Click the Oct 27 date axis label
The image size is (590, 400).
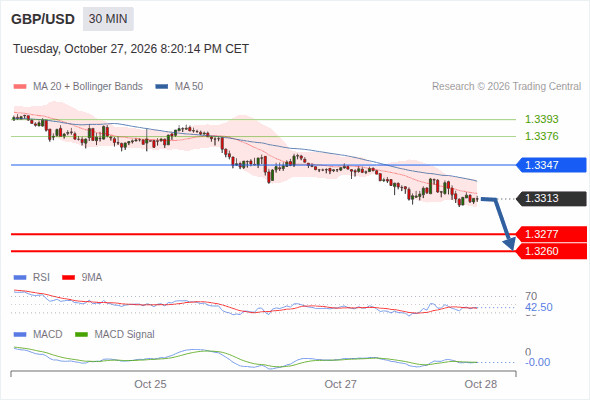click(x=341, y=384)
